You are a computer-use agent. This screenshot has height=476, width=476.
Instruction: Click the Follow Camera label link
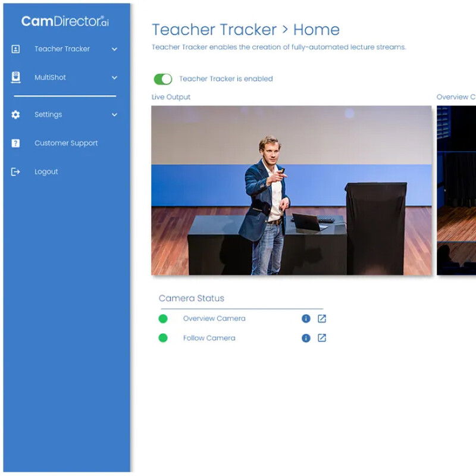coord(209,338)
